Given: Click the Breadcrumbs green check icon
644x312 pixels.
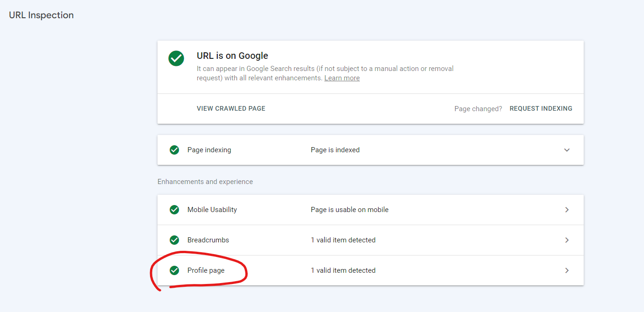Looking at the screenshot, I should pyautogui.click(x=174, y=240).
